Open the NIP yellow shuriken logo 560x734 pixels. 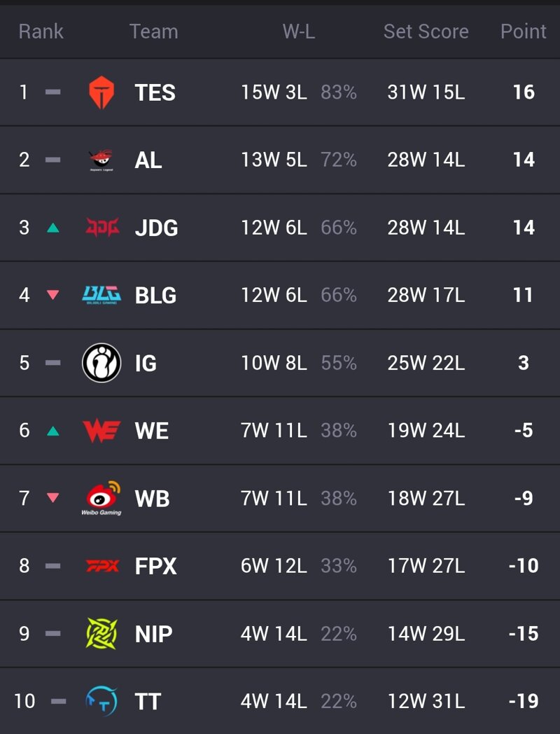(101, 633)
